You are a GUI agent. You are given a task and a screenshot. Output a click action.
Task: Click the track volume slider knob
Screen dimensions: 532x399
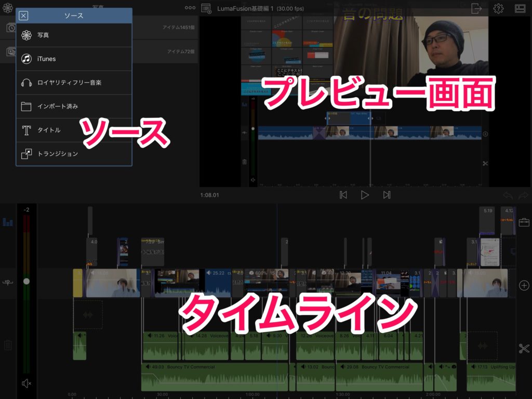pos(26,281)
